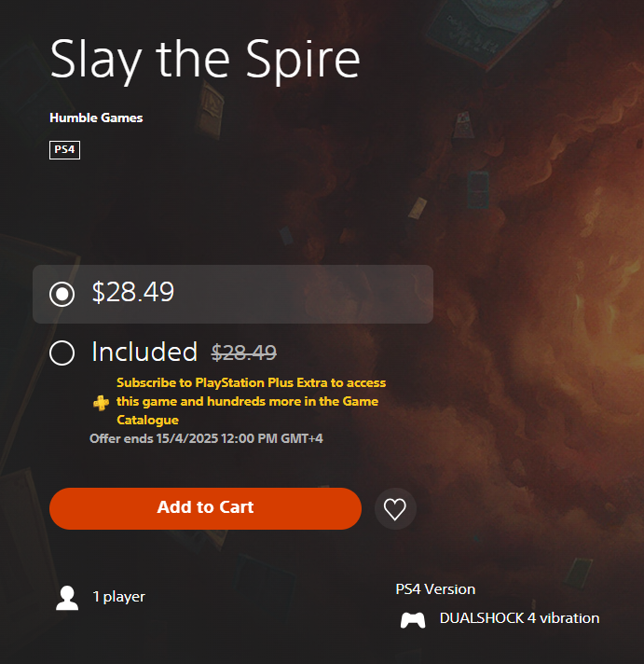Click the yellow PlayStation Plus icon
This screenshot has height=664, width=644.
[x=101, y=402]
